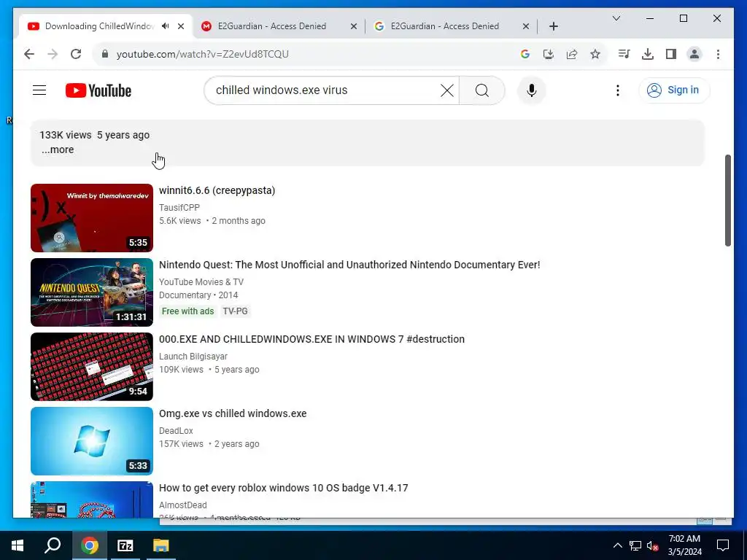Toggle the Chrome side panel icon
Screen dimensions: 747x560
click(671, 54)
